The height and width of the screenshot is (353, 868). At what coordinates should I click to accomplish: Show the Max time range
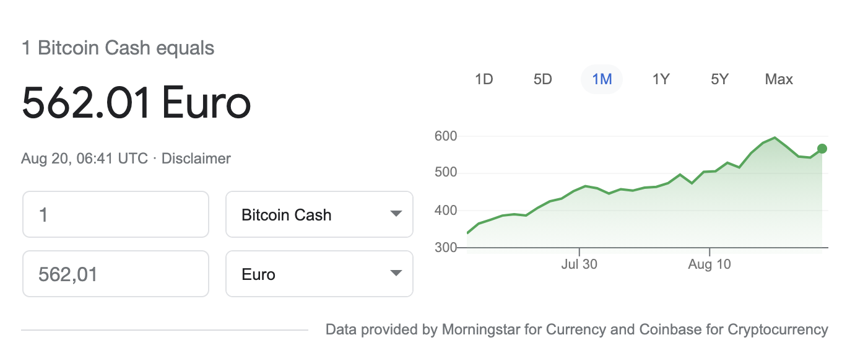pyautogui.click(x=779, y=79)
